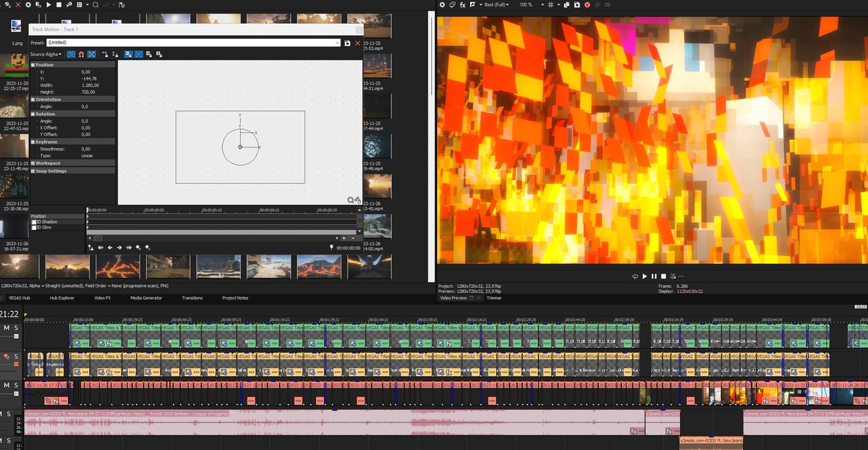This screenshot has height=450, width=868.
Task: Open the Source Alpha compositing mode dropdown
Action: (x=46, y=54)
